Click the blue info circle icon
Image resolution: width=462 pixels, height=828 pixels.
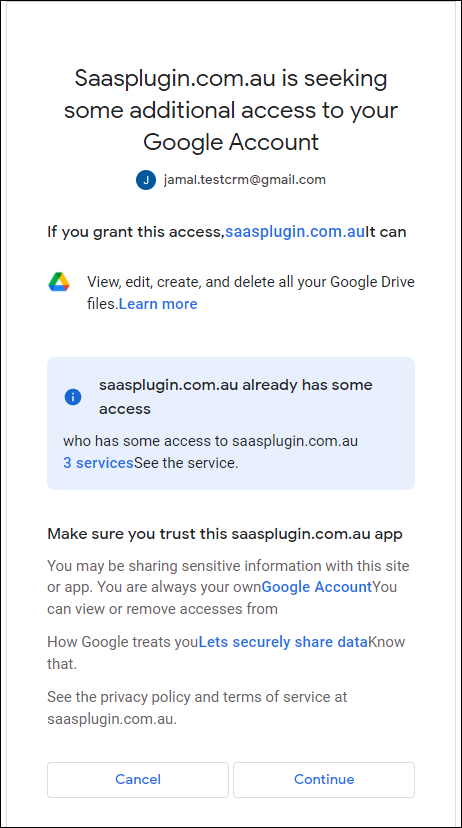[73, 397]
